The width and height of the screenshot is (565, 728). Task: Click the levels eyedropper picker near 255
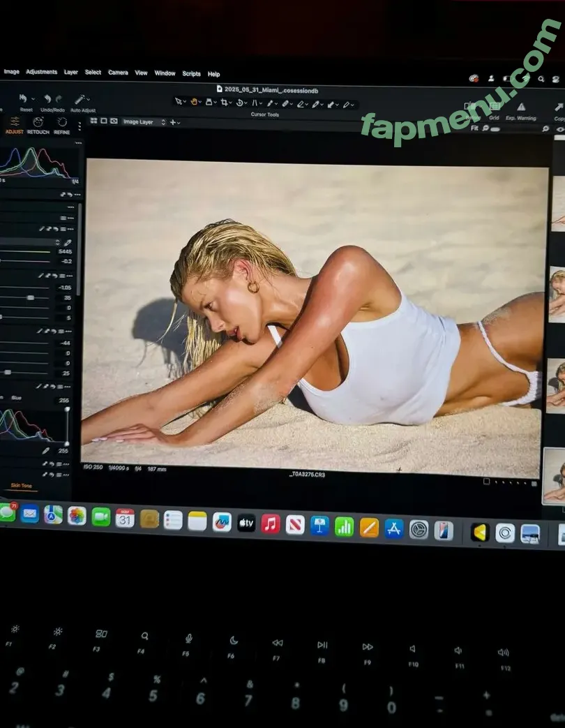[46, 451]
